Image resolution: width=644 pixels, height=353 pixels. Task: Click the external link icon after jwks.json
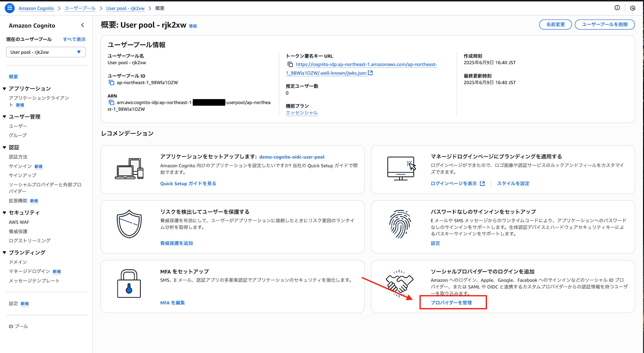pyautogui.click(x=370, y=73)
